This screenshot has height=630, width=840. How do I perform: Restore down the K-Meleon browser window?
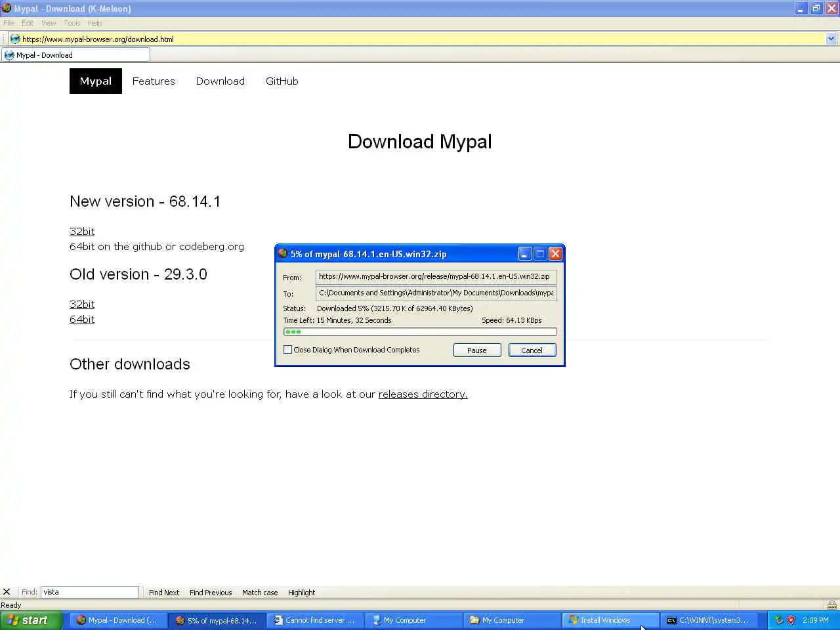click(816, 9)
